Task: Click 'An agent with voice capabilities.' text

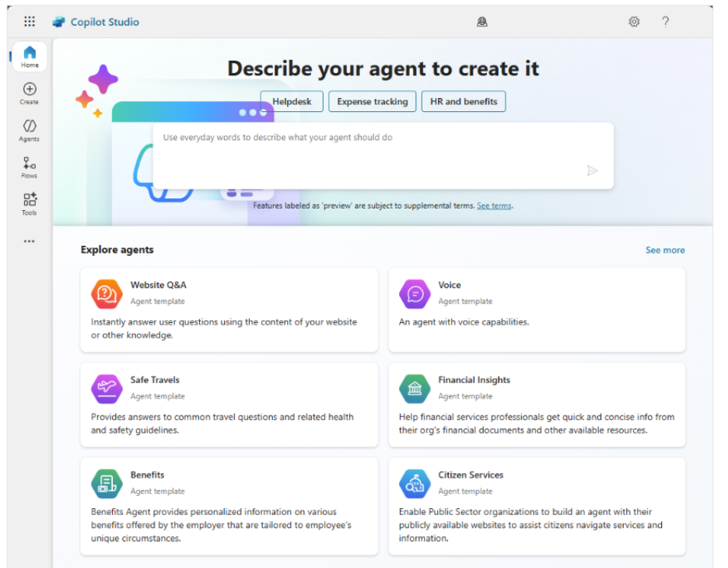Action: (x=464, y=322)
